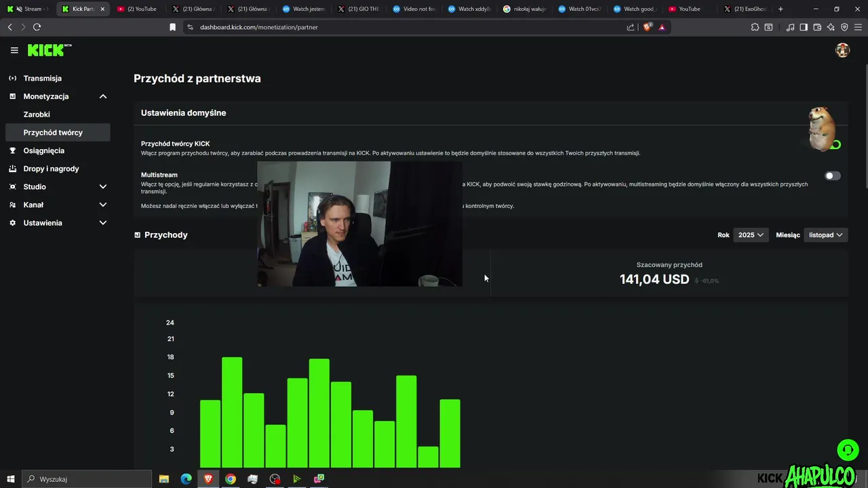Viewport: 868px width, 488px height.
Task: Open the Miesiąc listopad dropdown
Action: (825, 235)
